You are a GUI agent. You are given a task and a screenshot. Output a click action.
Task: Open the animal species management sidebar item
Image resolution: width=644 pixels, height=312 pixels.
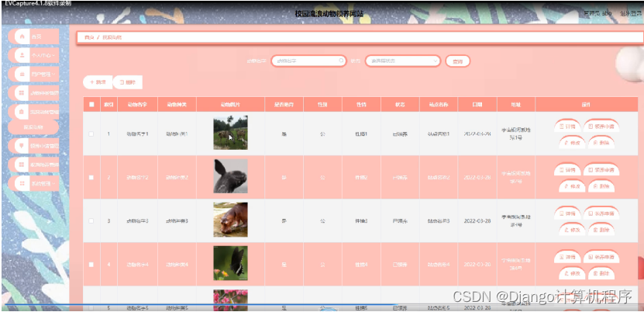[x=33, y=93]
